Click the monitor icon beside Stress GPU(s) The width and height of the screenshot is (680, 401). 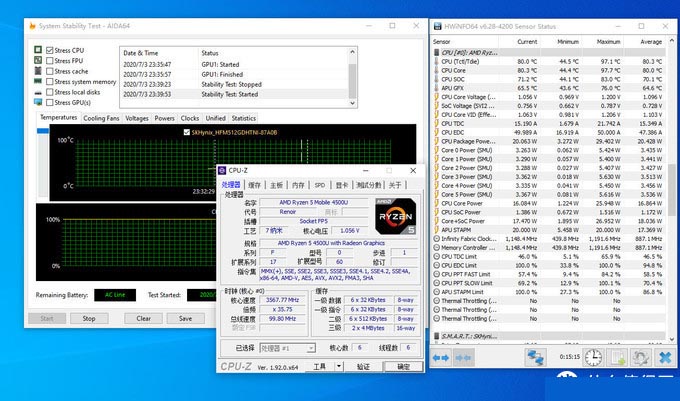coord(38,102)
